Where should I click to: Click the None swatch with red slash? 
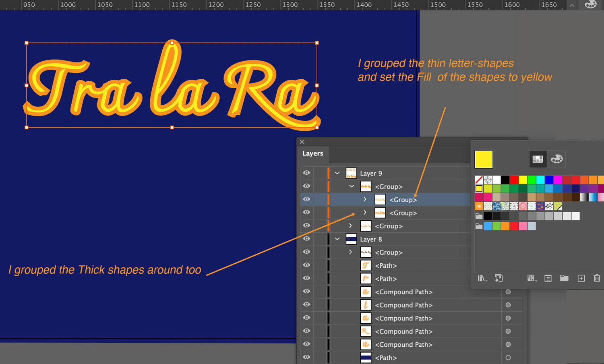(479, 180)
